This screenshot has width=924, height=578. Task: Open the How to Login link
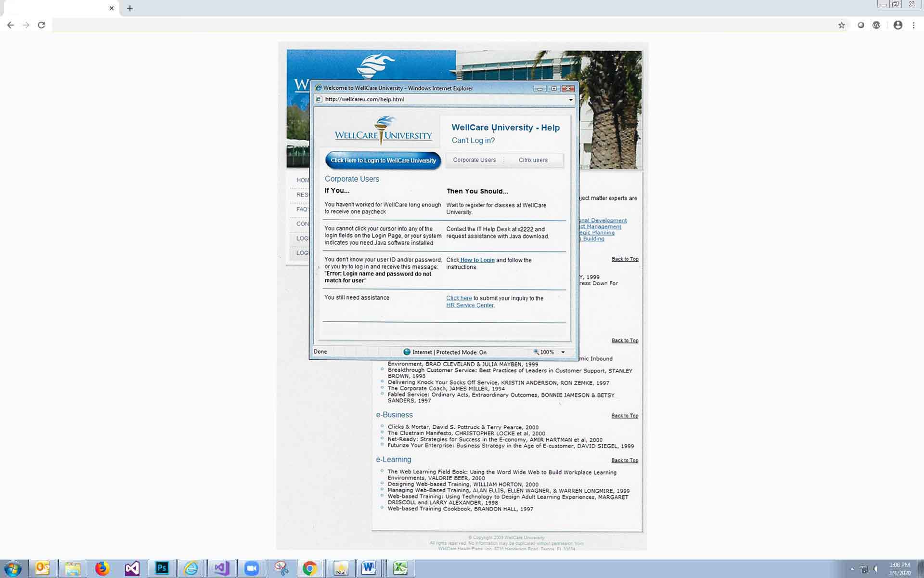(477, 260)
